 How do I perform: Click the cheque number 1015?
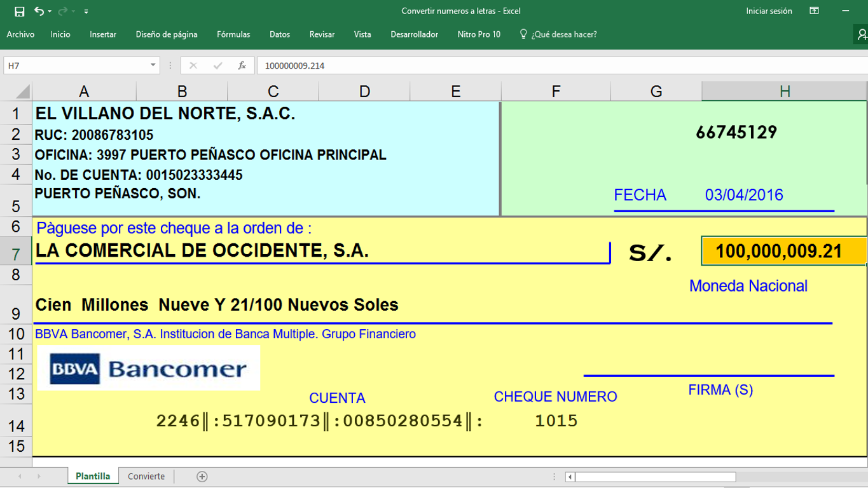pyautogui.click(x=556, y=421)
